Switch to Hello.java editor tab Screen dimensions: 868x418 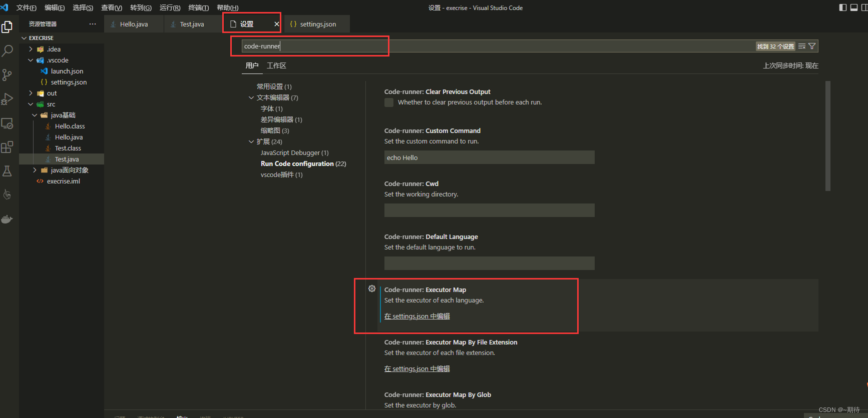tap(134, 24)
